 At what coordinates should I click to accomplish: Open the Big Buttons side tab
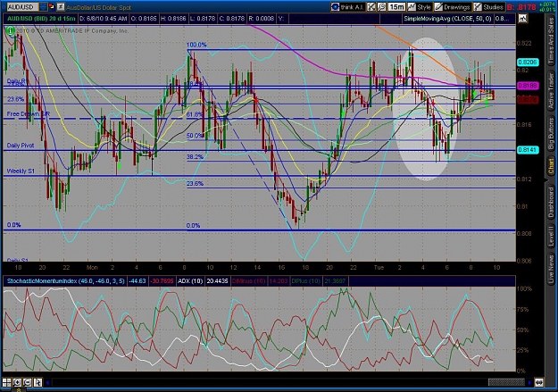pos(551,133)
